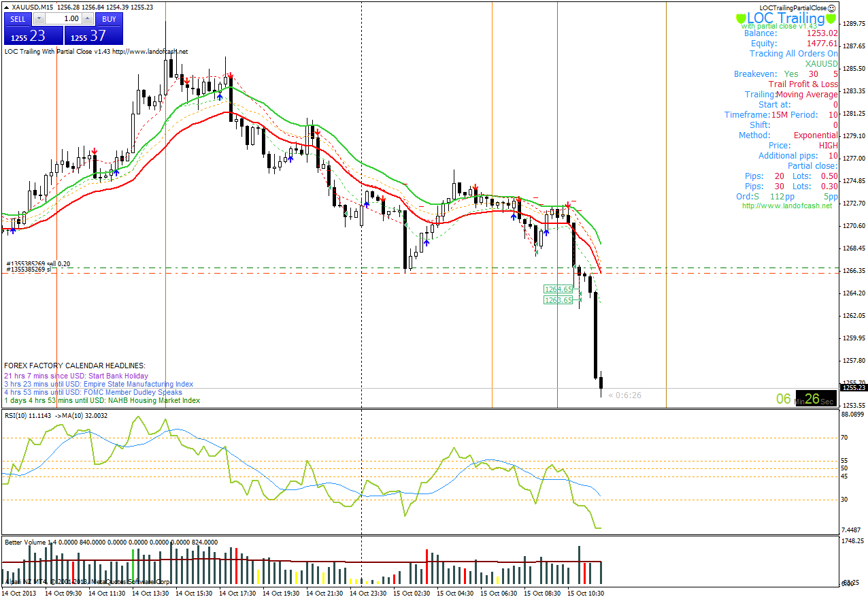Click the 1264.65 price level tag

coord(558,289)
